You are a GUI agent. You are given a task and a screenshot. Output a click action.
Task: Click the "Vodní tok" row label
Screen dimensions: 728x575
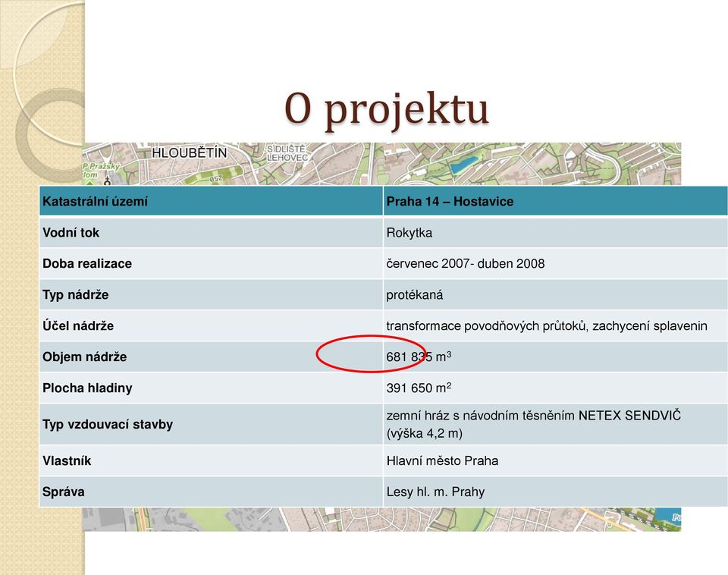point(71,232)
